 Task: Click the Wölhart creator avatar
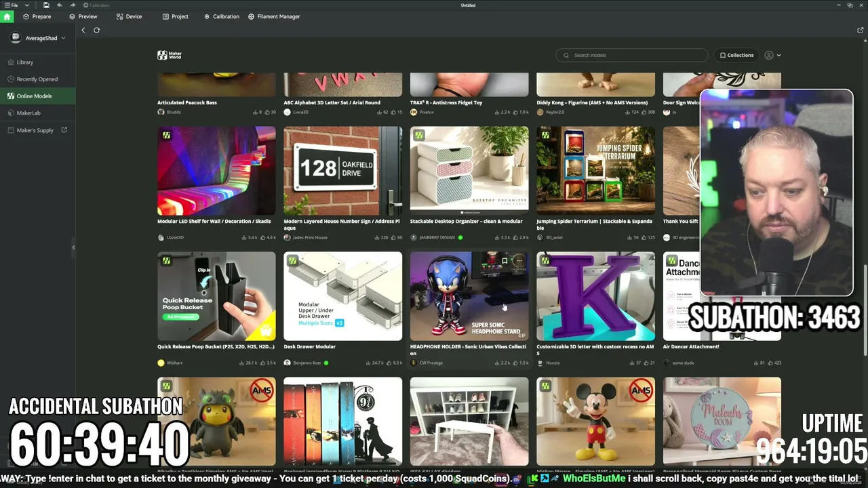(x=161, y=363)
